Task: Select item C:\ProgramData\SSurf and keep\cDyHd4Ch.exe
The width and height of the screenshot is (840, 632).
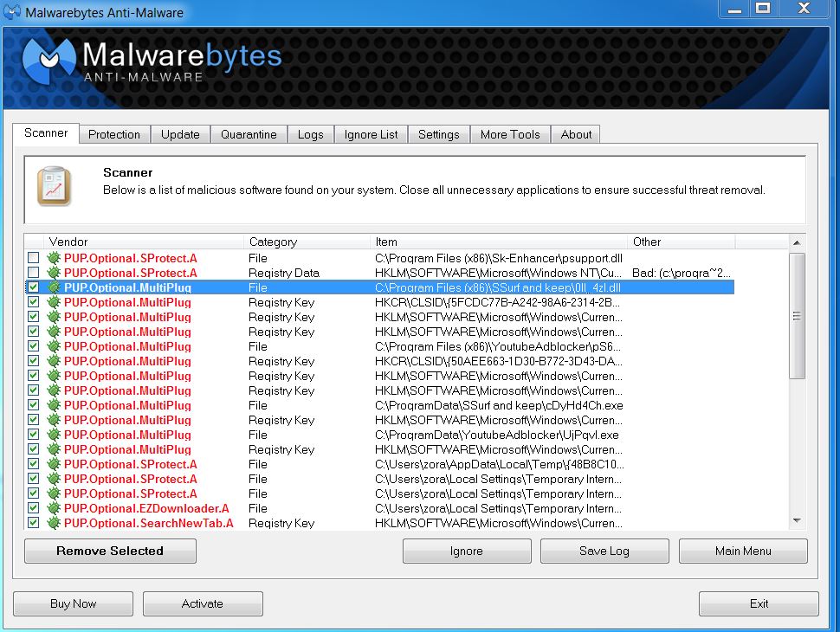Action: (x=499, y=405)
